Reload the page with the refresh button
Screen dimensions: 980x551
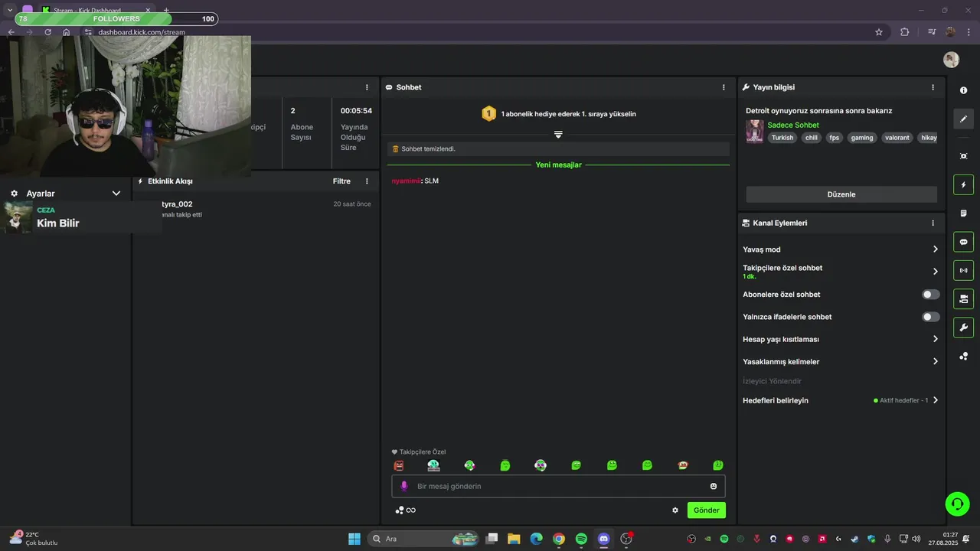point(47,32)
